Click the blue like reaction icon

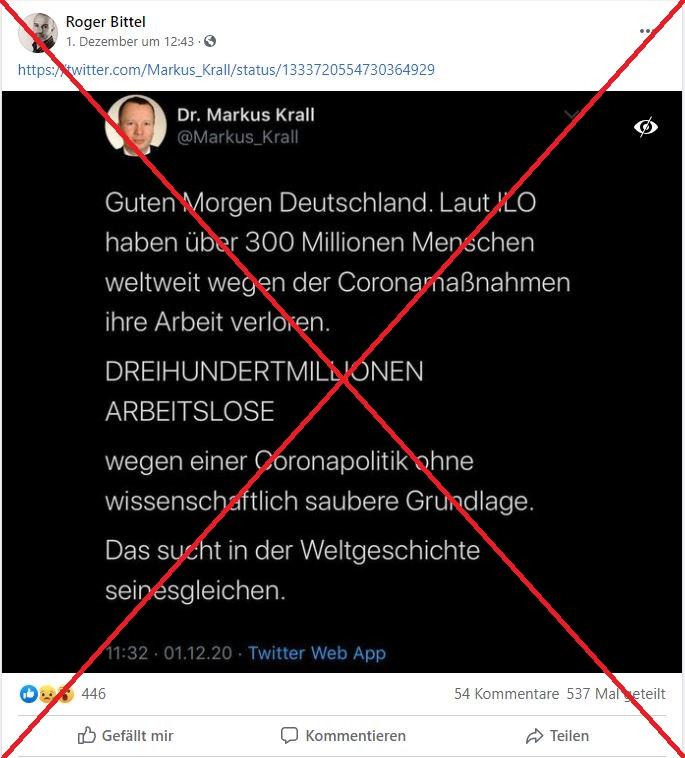(x=29, y=694)
